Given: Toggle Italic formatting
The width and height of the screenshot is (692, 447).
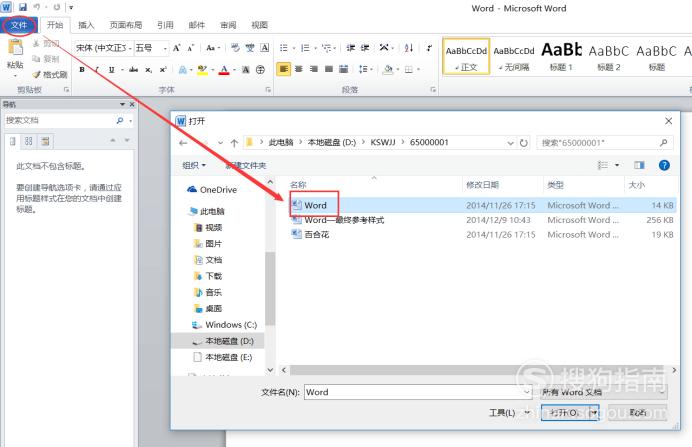Looking at the screenshot, I should 97,69.
